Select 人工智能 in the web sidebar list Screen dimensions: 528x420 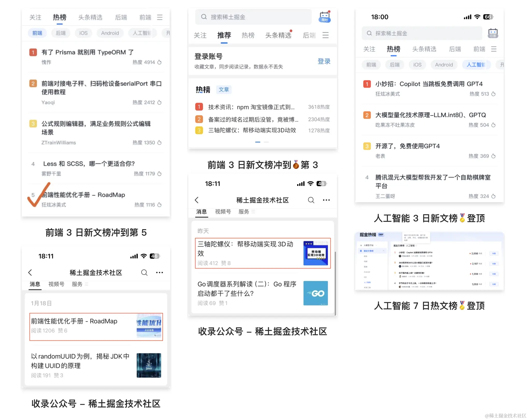pos(367,283)
